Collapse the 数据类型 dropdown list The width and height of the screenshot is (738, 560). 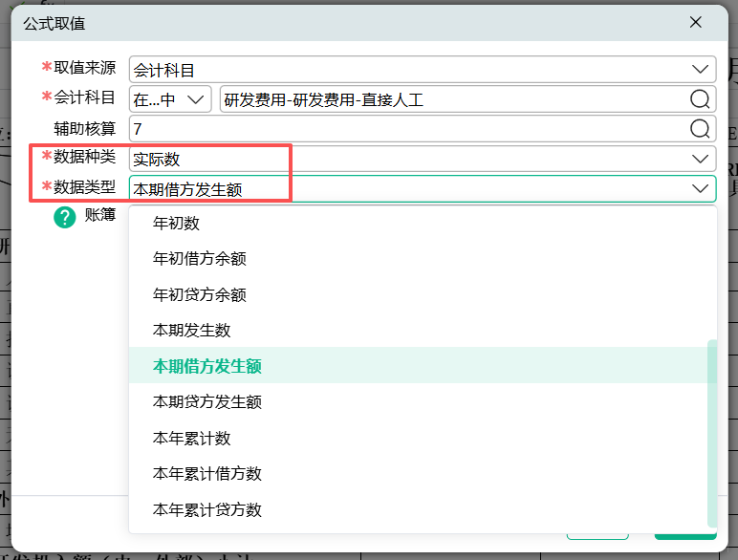(699, 189)
